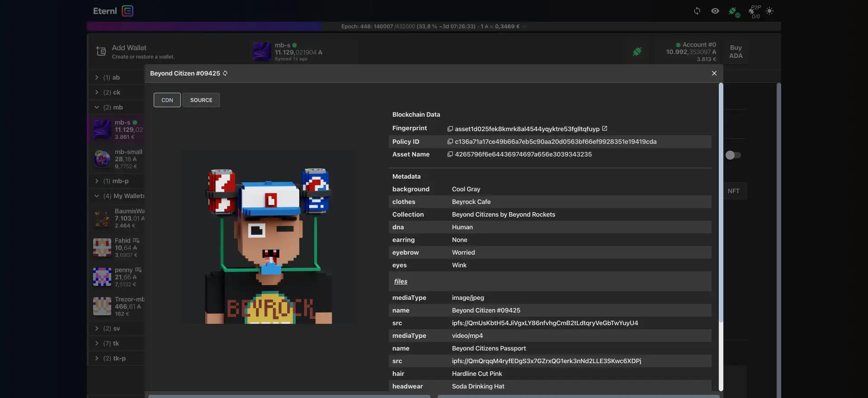The height and width of the screenshot is (398, 868).
Task: Open the files metadata link
Action: click(x=401, y=281)
